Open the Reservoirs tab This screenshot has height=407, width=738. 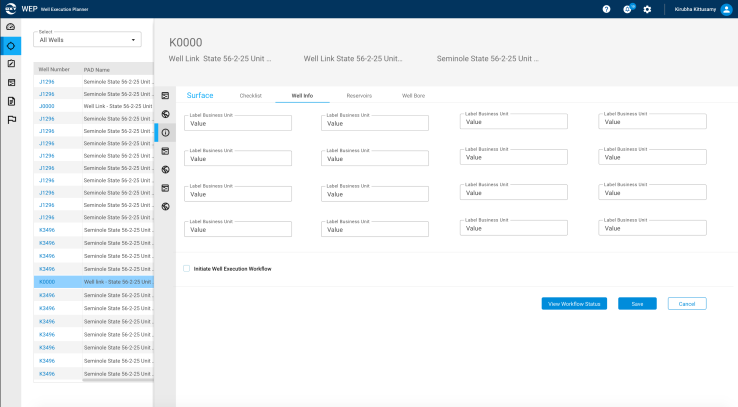pyautogui.click(x=359, y=96)
